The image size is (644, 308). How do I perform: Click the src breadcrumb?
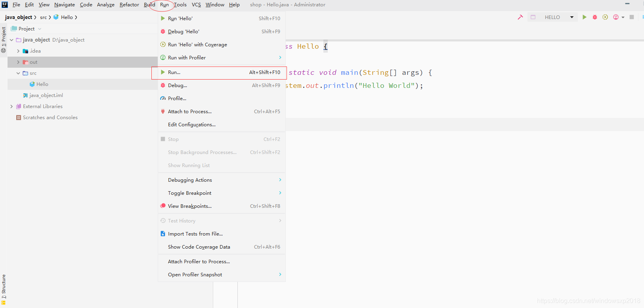pyautogui.click(x=43, y=17)
